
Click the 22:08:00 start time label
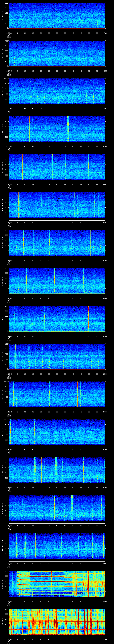pyautogui.click(x=9, y=109)
